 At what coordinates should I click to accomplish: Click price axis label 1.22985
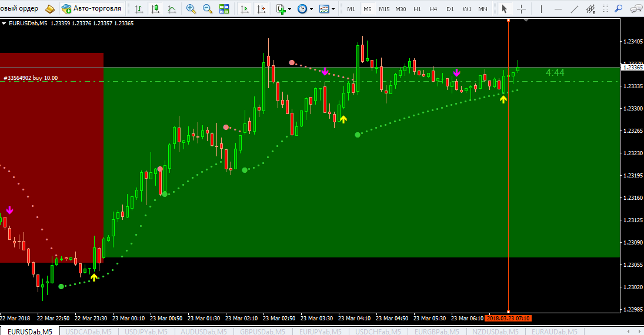(633, 309)
